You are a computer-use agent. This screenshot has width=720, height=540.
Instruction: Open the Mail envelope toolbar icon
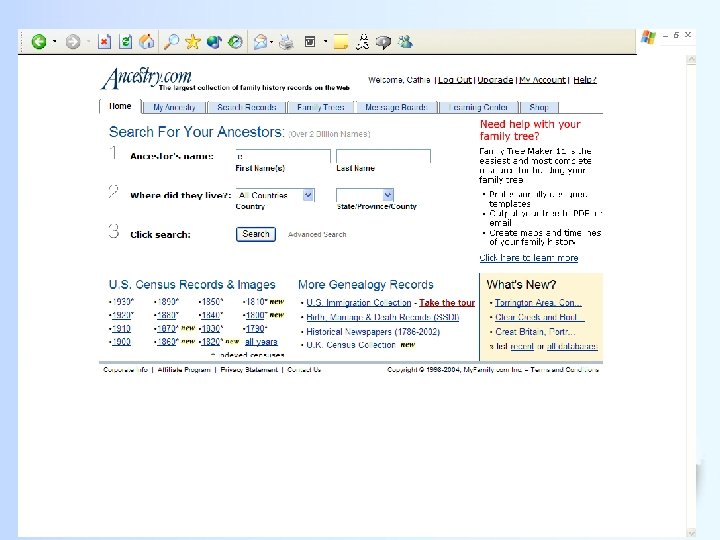tap(260, 42)
